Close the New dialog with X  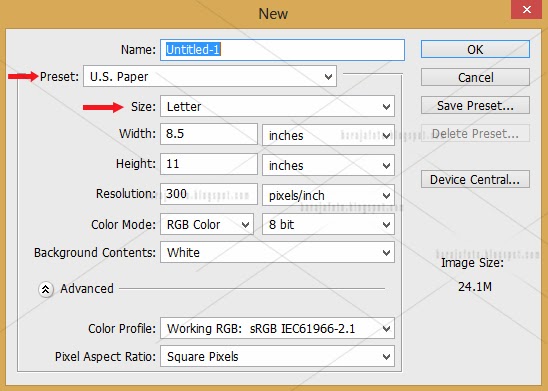[527, 9]
